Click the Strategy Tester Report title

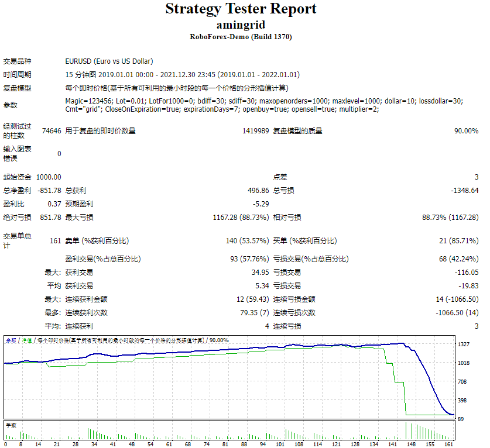click(x=241, y=9)
